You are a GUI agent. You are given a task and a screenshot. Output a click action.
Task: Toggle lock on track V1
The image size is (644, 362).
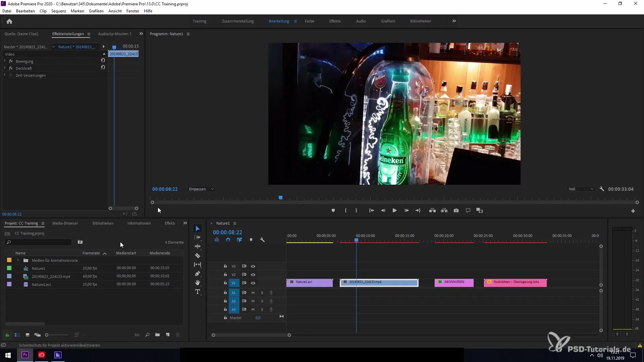225,283
